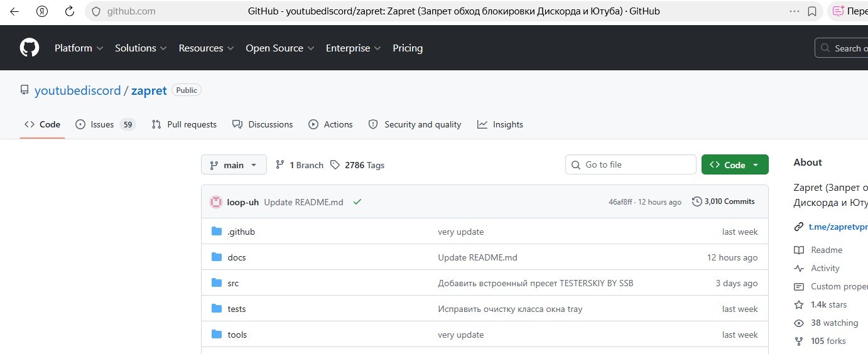868x354 pixels.
Task: Switch to the Discussions tab
Action: pyautogui.click(x=263, y=124)
